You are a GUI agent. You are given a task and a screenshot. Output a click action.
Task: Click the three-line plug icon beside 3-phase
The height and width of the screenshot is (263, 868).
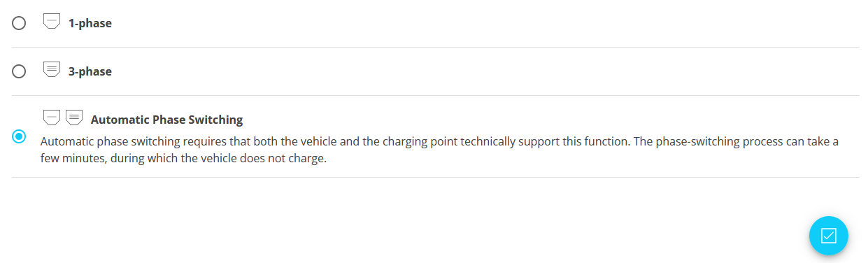click(52, 69)
